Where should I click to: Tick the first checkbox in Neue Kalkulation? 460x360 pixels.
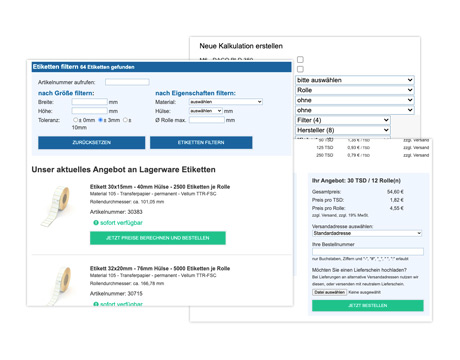click(300, 59)
